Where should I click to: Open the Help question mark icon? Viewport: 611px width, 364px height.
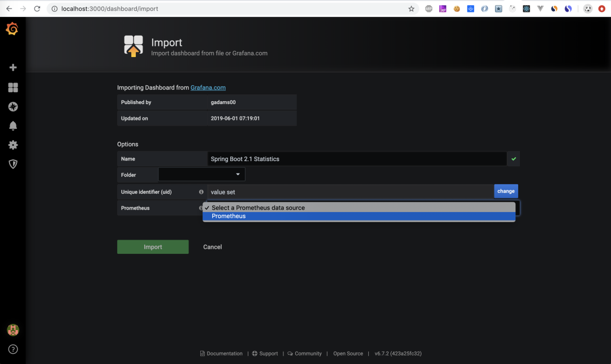tap(13, 349)
